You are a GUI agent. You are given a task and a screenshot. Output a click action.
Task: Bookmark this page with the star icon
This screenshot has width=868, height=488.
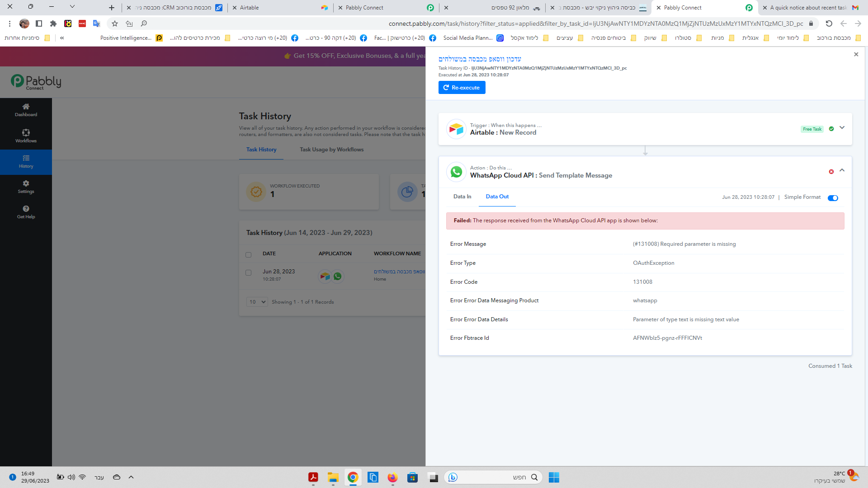pyautogui.click(x=115, y=23)
